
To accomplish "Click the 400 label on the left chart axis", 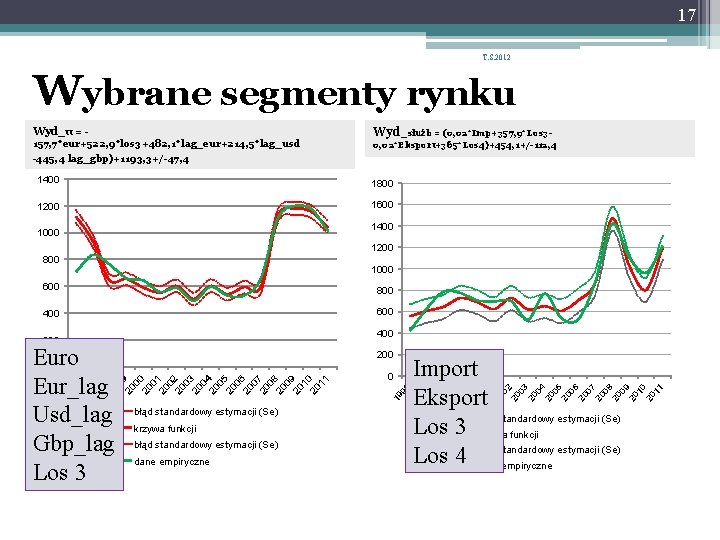I will (51, 314).
